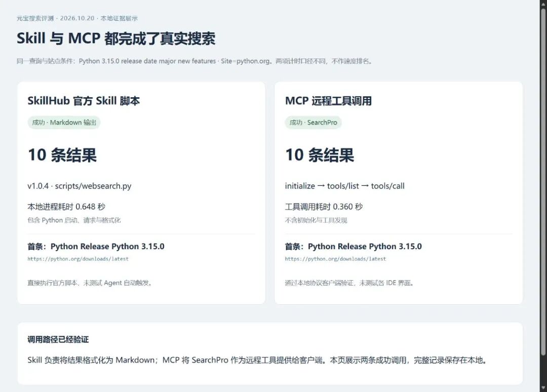This screenshot has width=547, height=392.
Task: Open python.org/downloads/latest link in MCP card
Action: pyautogui.click(x=336, y=259)
